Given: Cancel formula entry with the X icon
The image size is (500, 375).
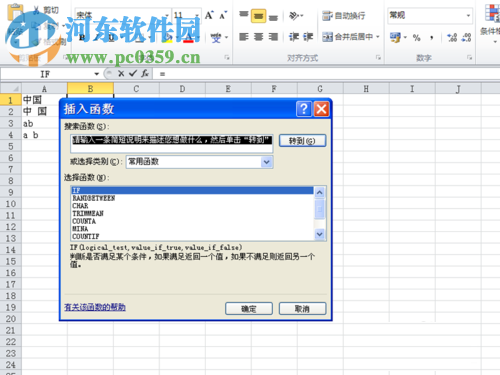Looking at the screenshot, I should [121, 73].
